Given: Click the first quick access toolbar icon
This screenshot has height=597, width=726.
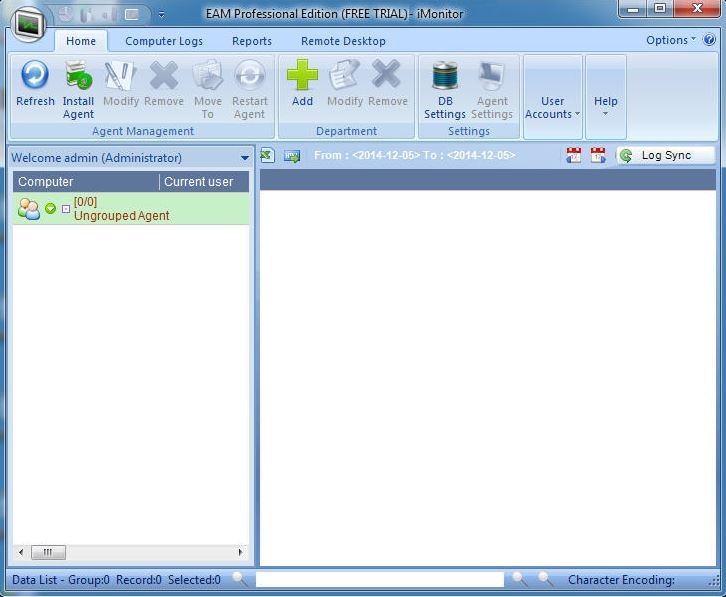Looking at the screenshot, I should [x=66, y=14].
